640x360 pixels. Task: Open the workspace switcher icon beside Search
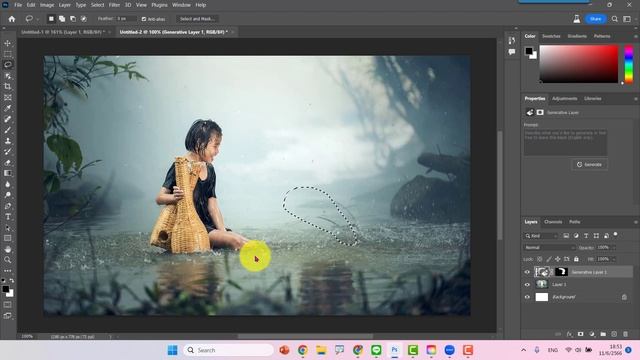pyautogui.click(x=627, y=19)
